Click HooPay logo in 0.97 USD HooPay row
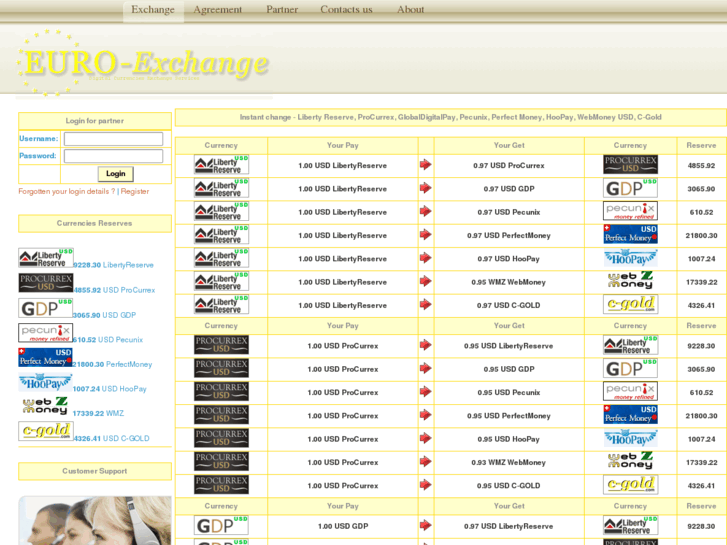 click(x=630, y=258)
